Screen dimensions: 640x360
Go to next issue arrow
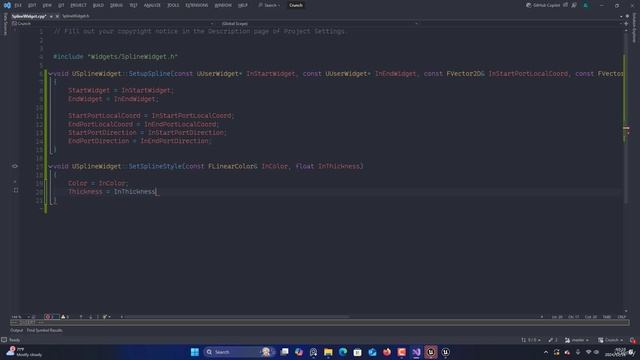point(91,317)
